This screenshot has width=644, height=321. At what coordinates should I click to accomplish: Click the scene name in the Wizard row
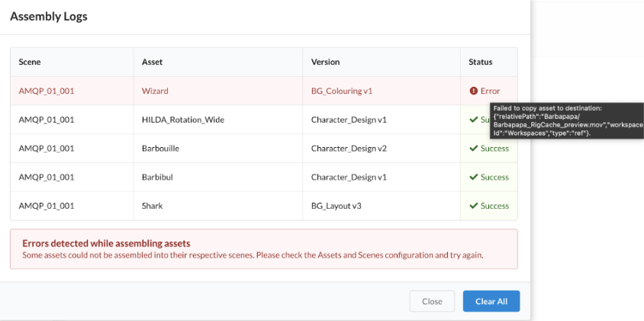click(x=47, y=91)
